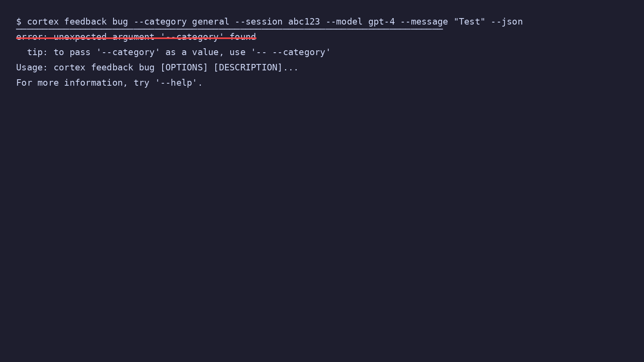
Task: Click the quoted "Test" message string
Action: (x=469, y=22)
